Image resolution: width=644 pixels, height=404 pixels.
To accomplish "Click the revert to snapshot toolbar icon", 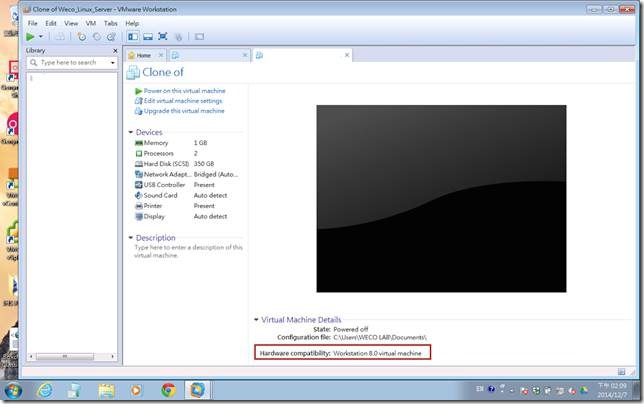I will click(x=97, y=37).
